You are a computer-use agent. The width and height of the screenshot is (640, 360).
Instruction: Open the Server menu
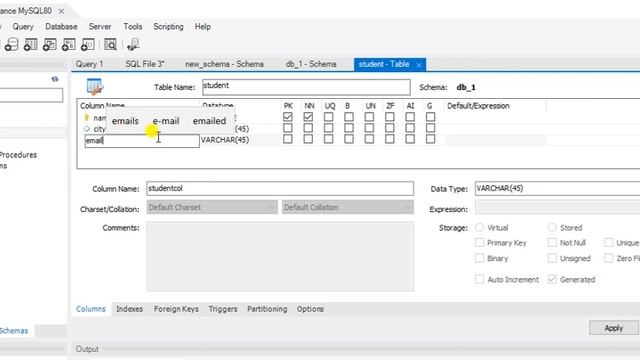click(100, 27)
